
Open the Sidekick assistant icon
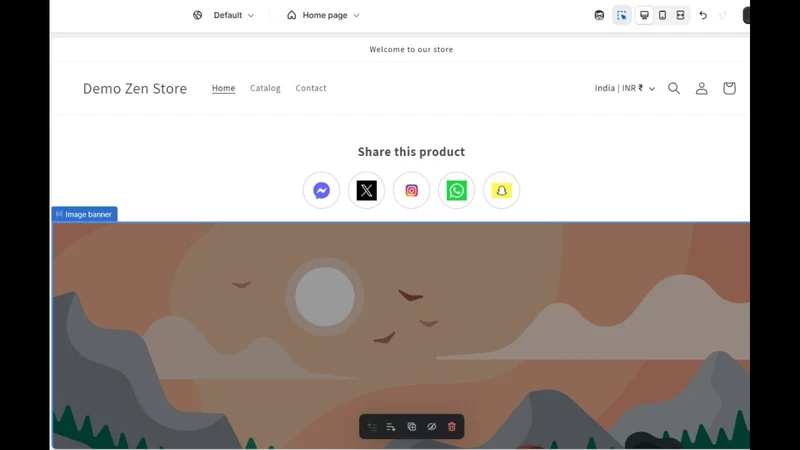click(x=599, y=15)
